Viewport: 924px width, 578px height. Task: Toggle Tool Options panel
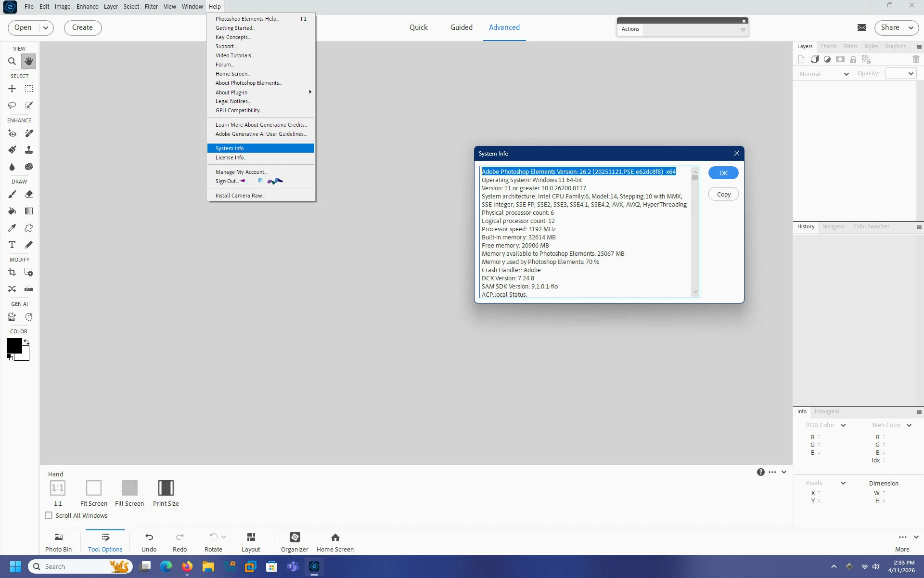[x=105, y=541]
